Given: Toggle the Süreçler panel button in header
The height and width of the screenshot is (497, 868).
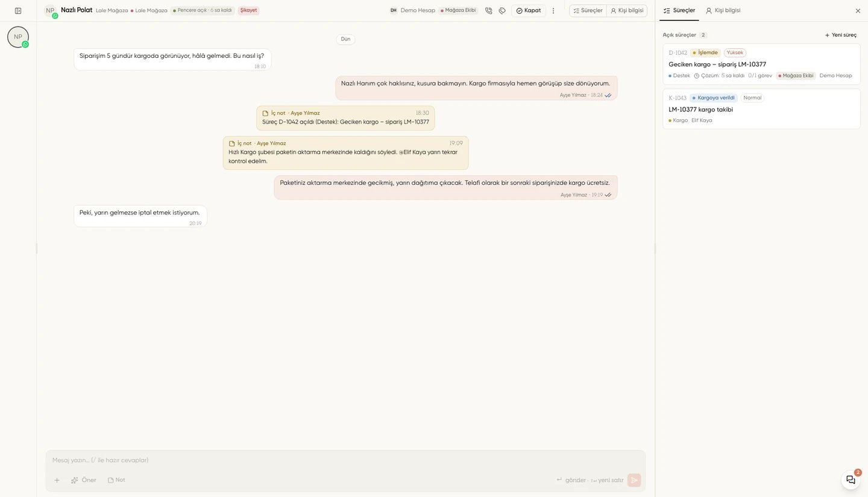Looking at the screenshot, I should coord(588,11).
